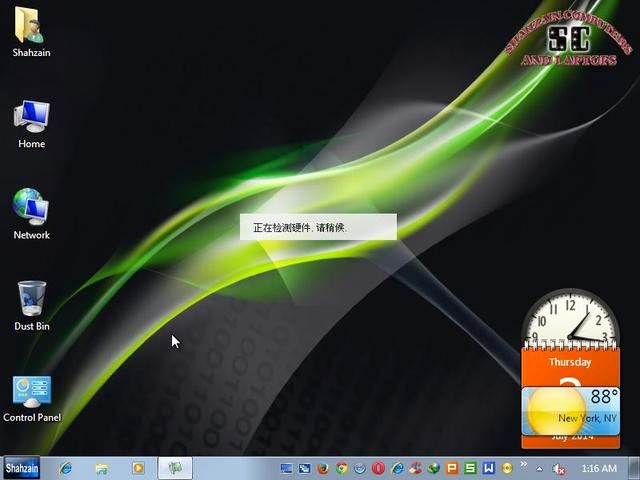
Task: Click the Shahzain start button
Action: [x=22, y=468]
